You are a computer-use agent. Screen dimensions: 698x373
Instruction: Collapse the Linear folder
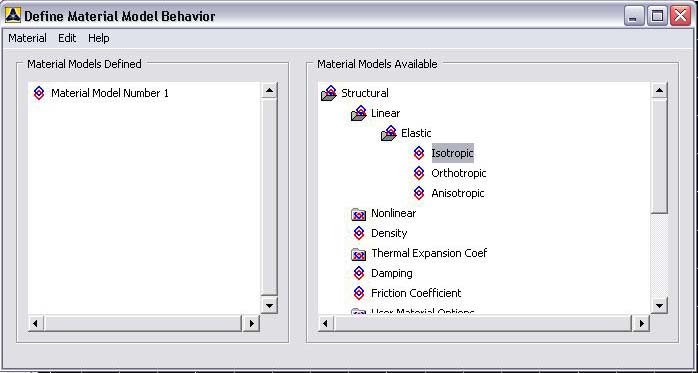click(x=359, y=113)
